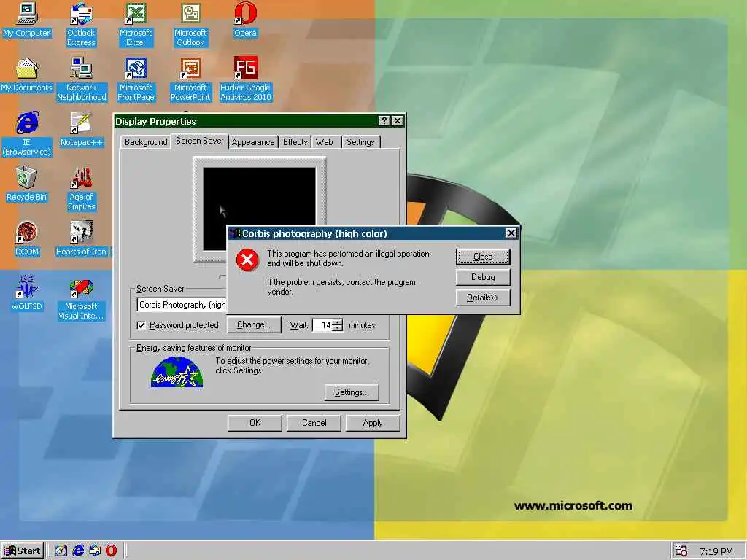Launch Hearts of Iron shortcut
This screenshot has height=560, width=747.
82,238
